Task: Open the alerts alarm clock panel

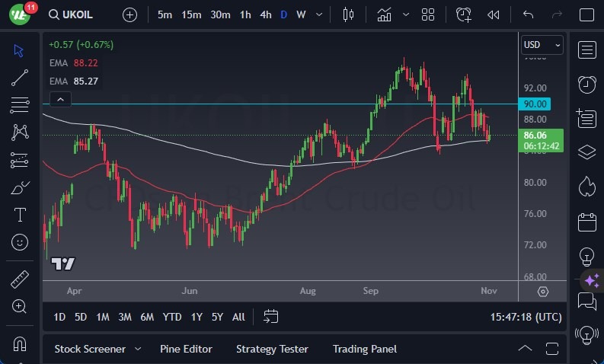Action: pyautogui.click(x=586, y=84)
